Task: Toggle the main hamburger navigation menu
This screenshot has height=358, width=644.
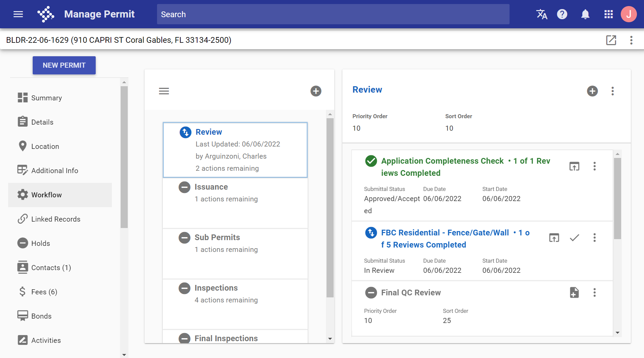Action: [18, 14]
